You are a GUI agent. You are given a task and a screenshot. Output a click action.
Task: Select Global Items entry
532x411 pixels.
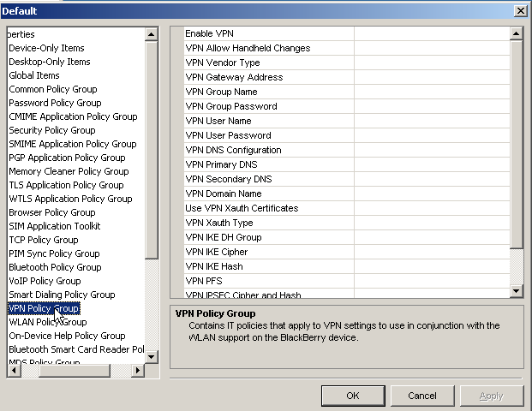[x=34, y=75]
